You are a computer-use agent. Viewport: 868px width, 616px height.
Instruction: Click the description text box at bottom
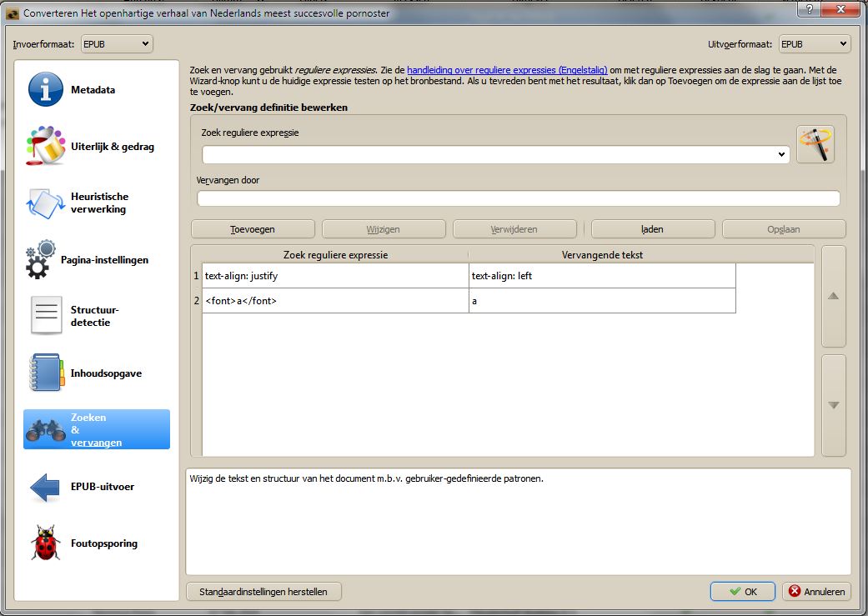(519, 521)
